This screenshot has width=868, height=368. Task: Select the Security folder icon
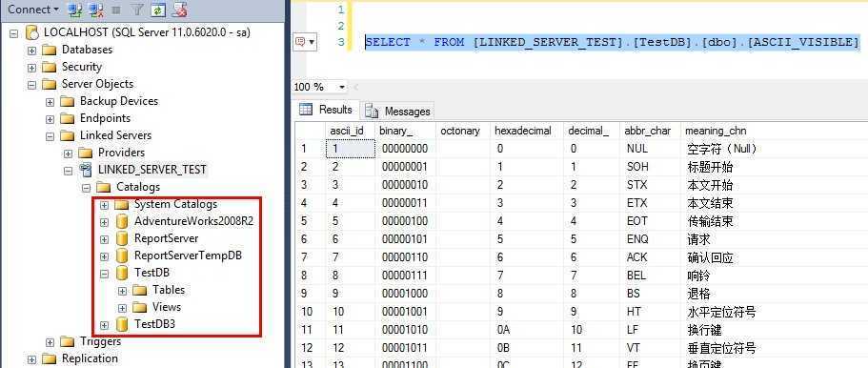pyautogui.click(x=50, y=67)
